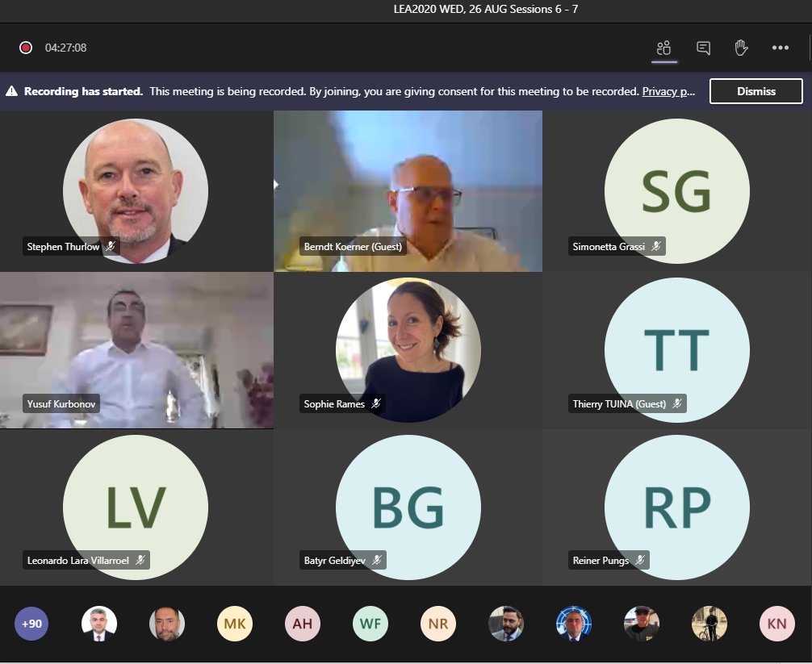Select the AH participant avatar
This screenshot has width=812, height=664.
pyautogui.click(x=303, y=624)
